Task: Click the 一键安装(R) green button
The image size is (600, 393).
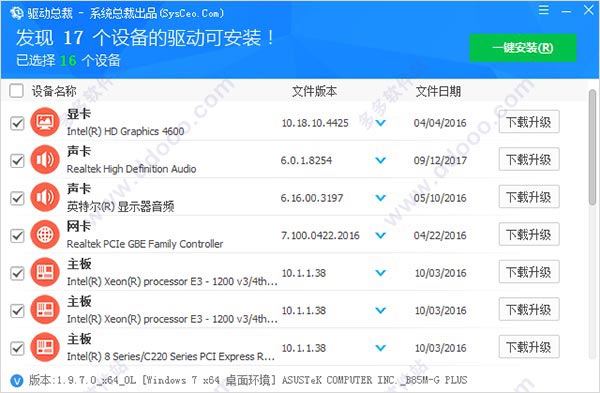Action: pyautogui.click(x=523, y=48)
